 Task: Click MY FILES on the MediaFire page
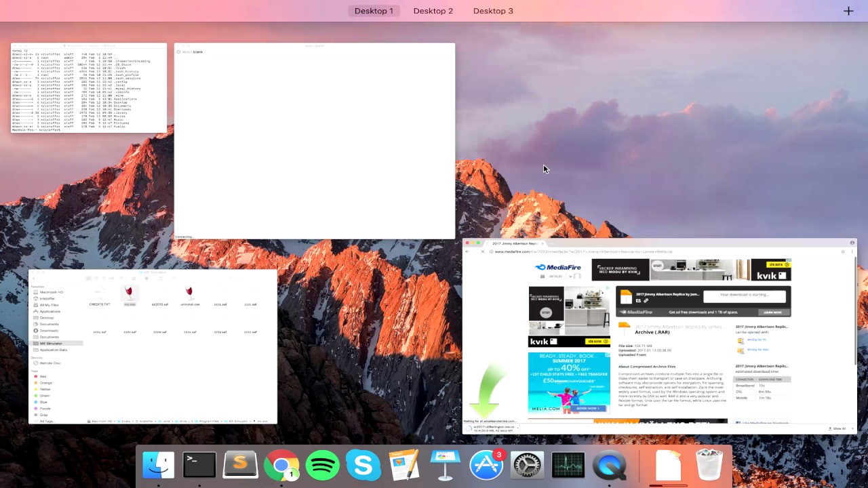pyautogui.click(x=555, y=277)
